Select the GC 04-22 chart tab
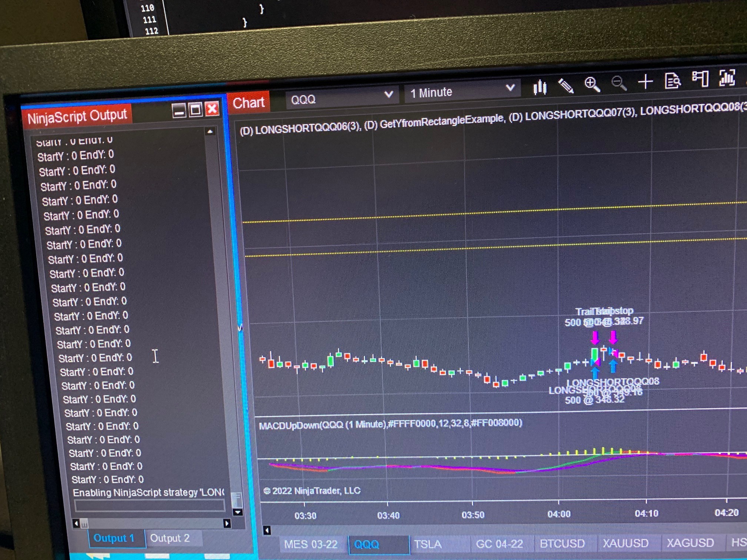747x560 pixels. click(x=499, y=544)
